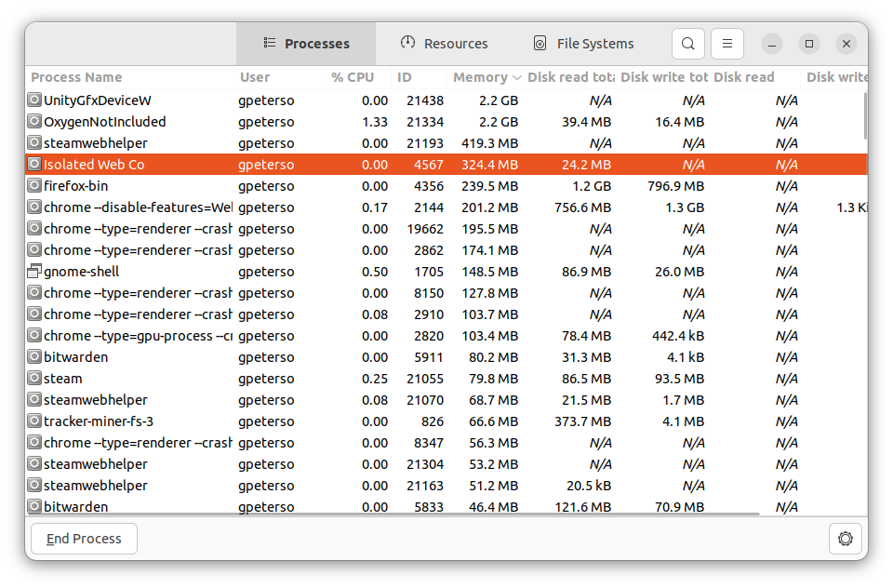The image size is (893, 588).
Task: Switch to the Resources tab
Action: (x=445, y=44)
